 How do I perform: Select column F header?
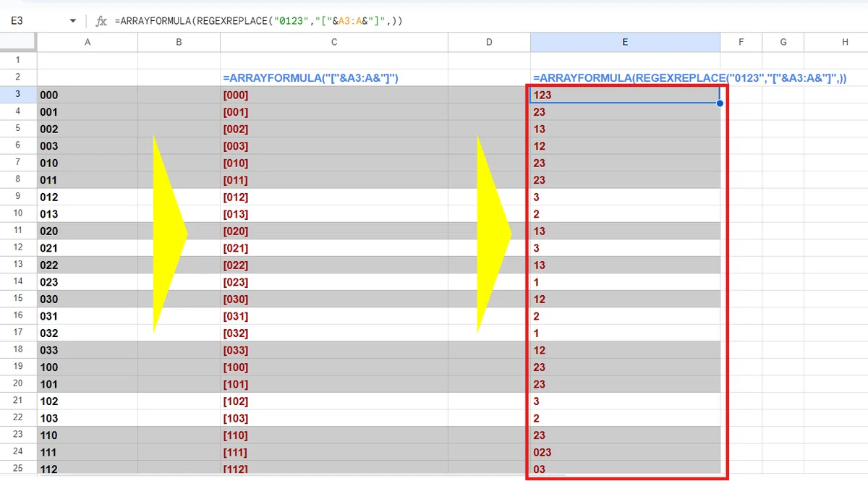coord(741,43)
